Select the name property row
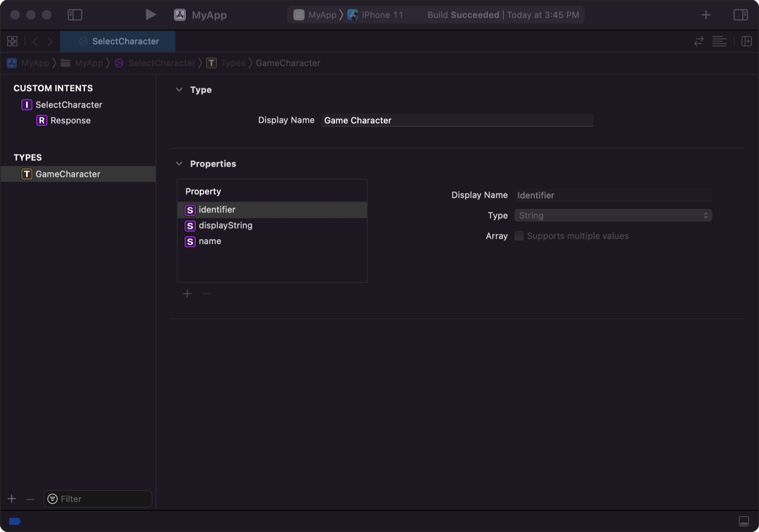 (272, 241)
